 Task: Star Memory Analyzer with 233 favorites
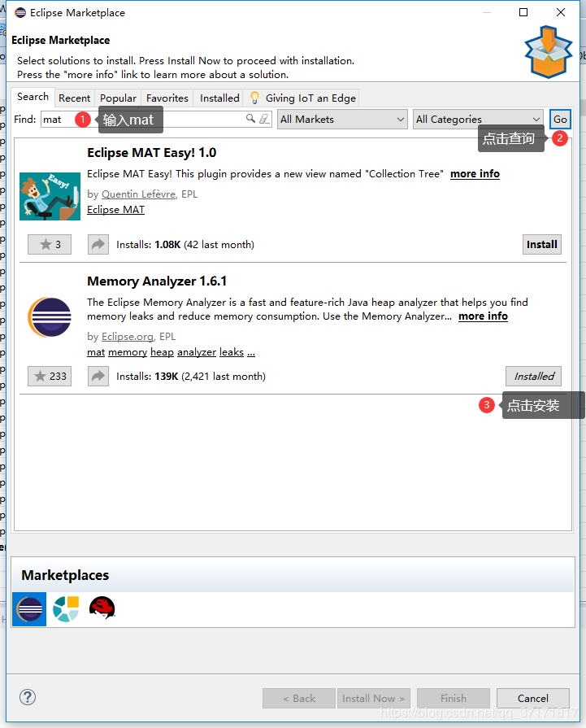[x=50, y=376]
